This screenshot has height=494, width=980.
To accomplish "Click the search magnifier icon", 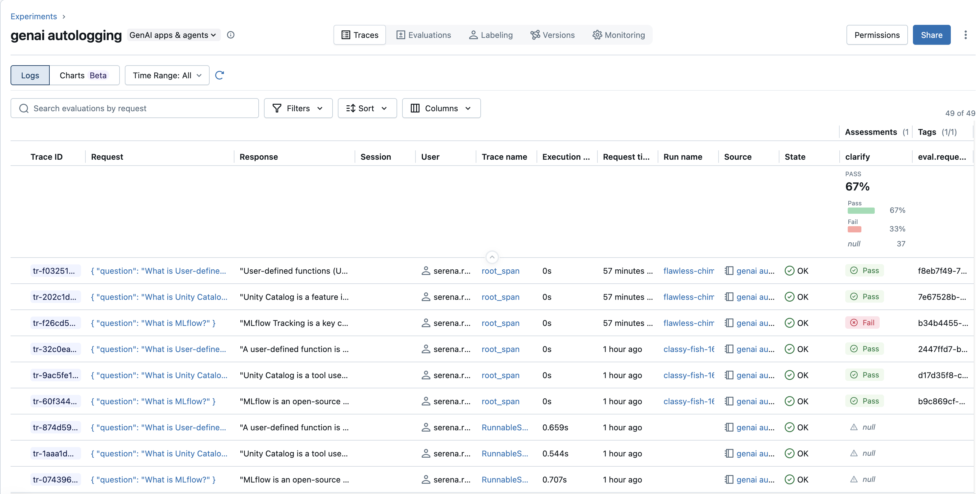I will point(24,108).
